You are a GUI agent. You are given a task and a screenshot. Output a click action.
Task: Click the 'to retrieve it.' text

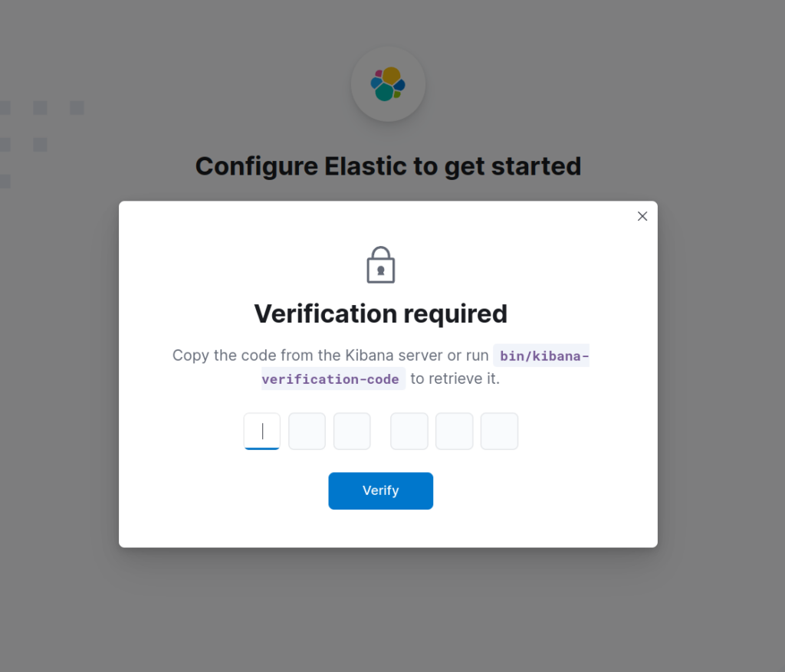point(455,379)
